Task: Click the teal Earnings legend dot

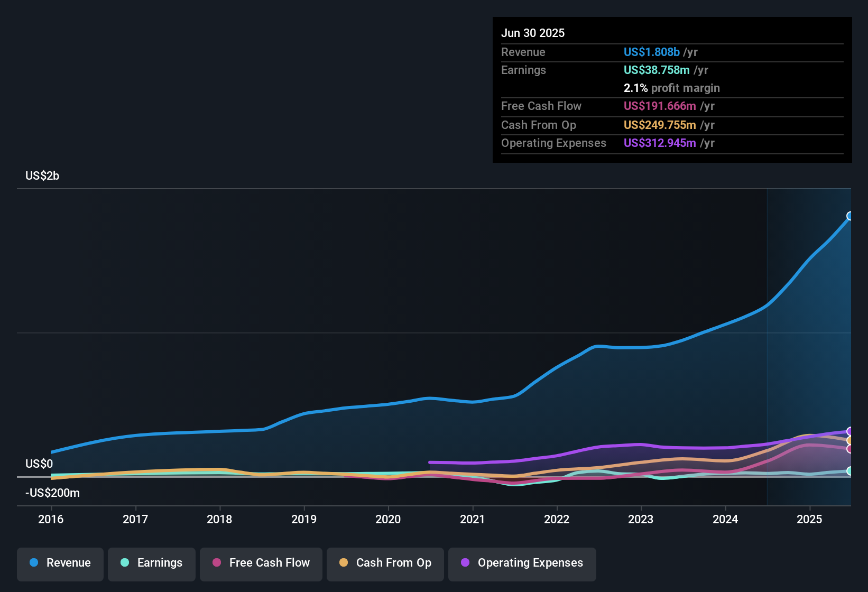Action: click(x=125, y=563)
